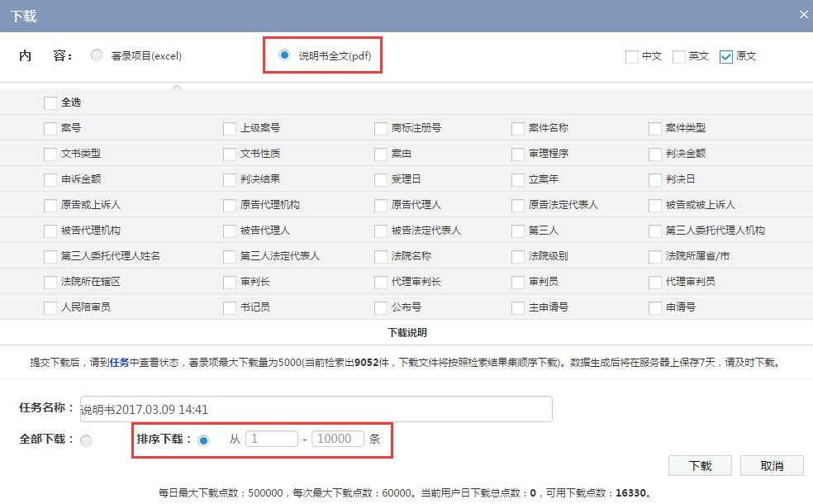Close the 下载 dialog window

coord(803,15)
